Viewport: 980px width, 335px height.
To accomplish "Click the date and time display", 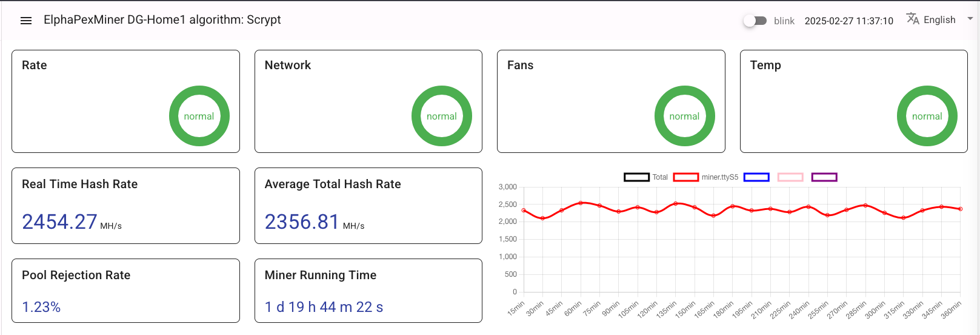I will (x=848, y=21).
